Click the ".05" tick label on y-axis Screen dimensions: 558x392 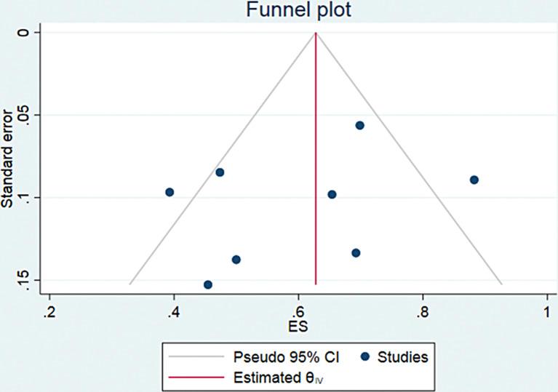click(x=25, y=115)
